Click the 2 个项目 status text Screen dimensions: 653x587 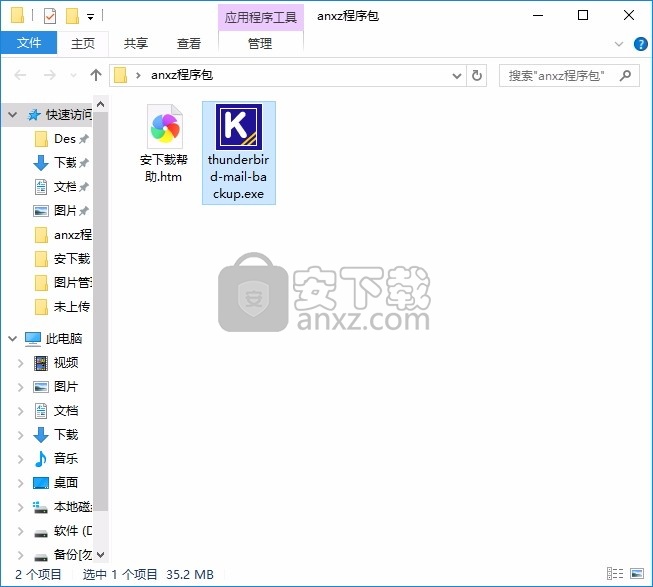point(38,575)
